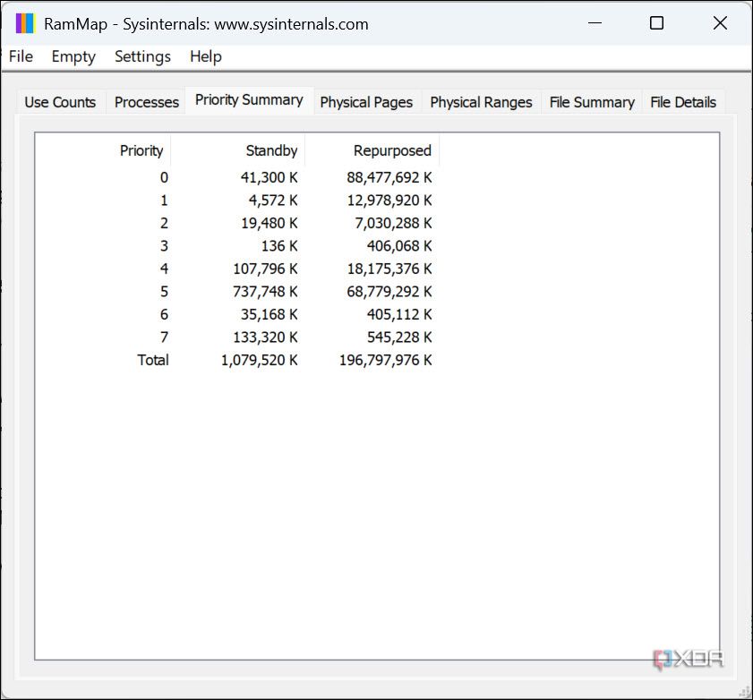Select priority 3 row number

(164, 246)
